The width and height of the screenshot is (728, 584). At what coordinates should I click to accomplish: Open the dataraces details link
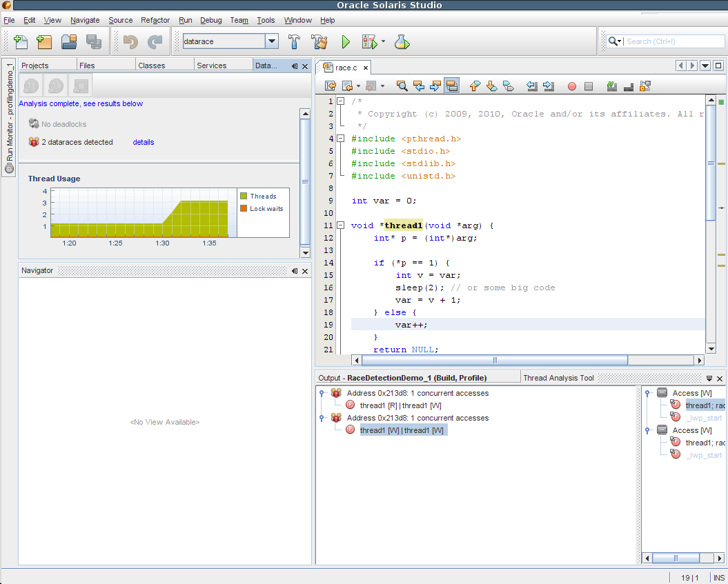144,142
